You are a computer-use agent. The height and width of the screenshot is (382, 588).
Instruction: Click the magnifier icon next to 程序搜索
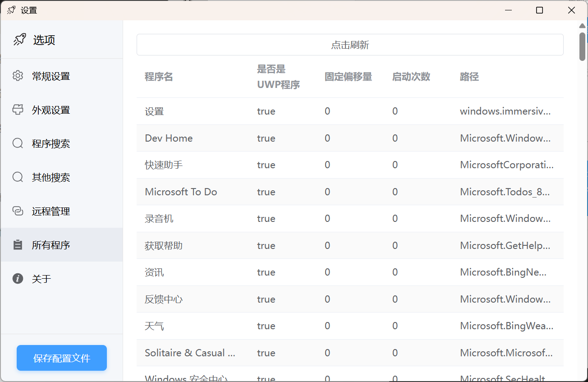[18, 143]
